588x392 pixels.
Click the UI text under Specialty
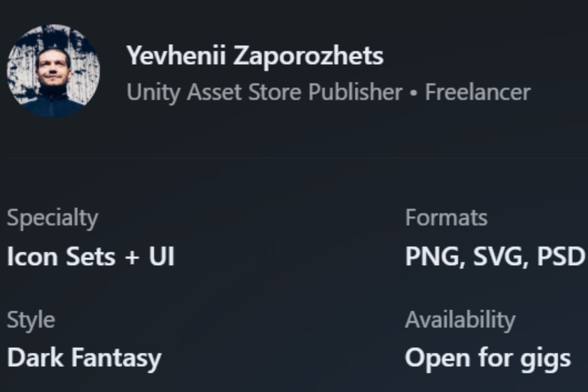(162, 257)
